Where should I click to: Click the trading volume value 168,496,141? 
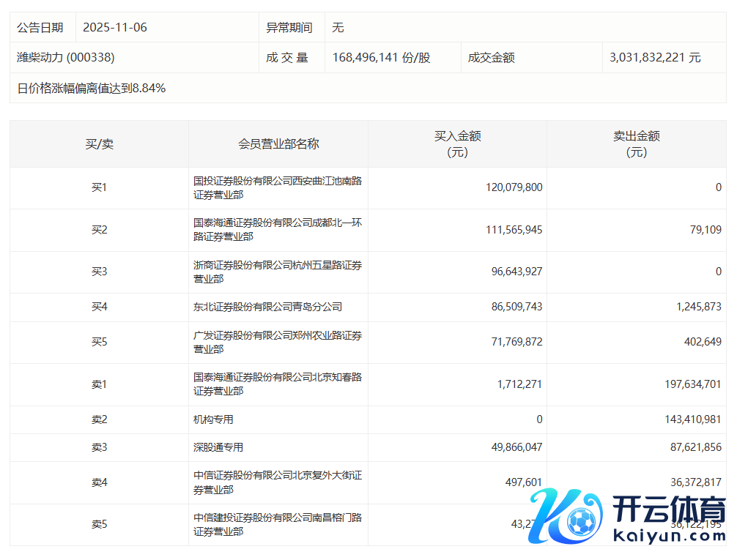(381, 57)
